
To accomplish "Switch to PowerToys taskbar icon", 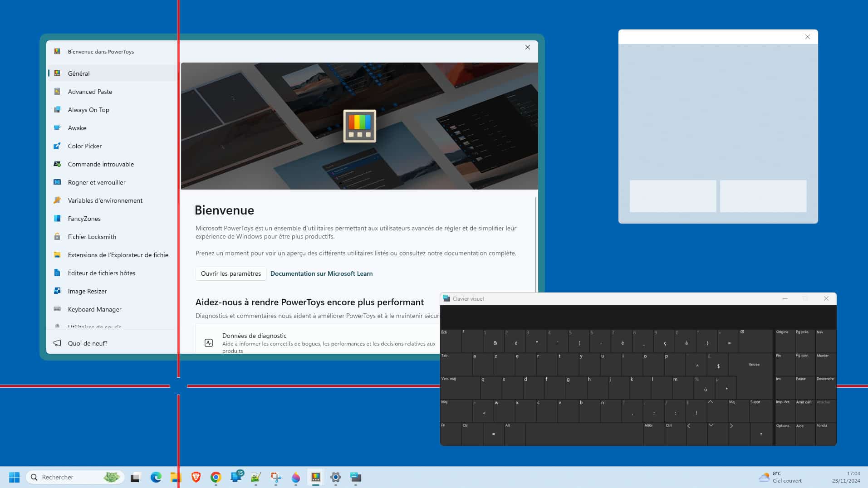I will 315,477.
